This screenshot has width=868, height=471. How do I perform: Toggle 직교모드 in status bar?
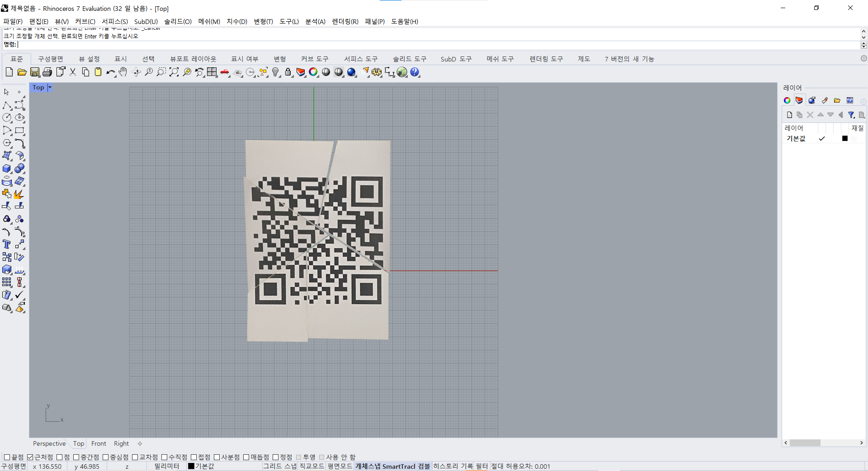pyautogui.click(x=312, y=466)
